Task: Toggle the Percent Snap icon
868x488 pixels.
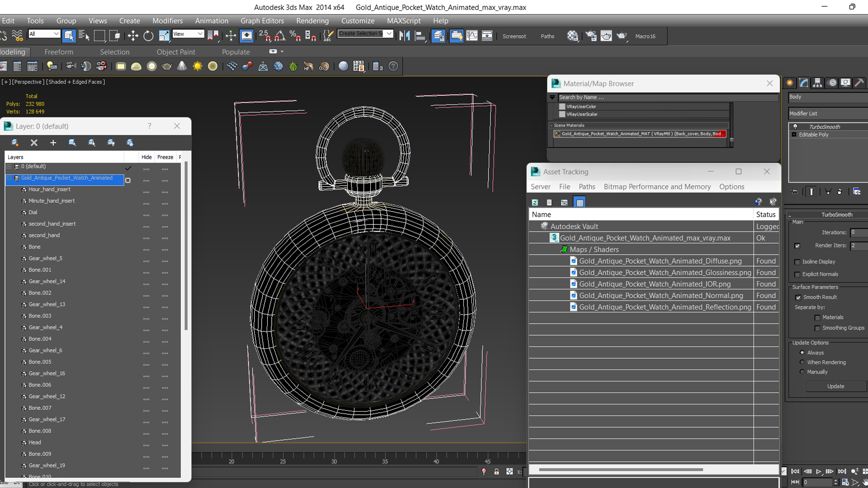Action: click(295, 36)
